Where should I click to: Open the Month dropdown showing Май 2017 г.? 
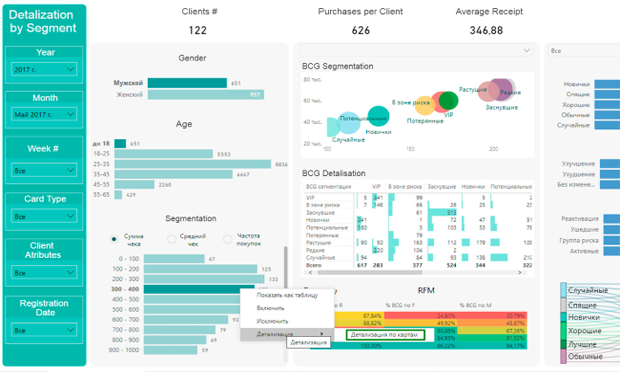44,115
